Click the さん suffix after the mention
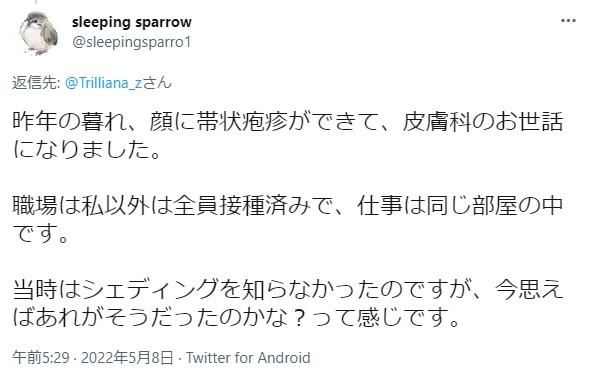Screen dimensions: 589x377 point(157,83)
